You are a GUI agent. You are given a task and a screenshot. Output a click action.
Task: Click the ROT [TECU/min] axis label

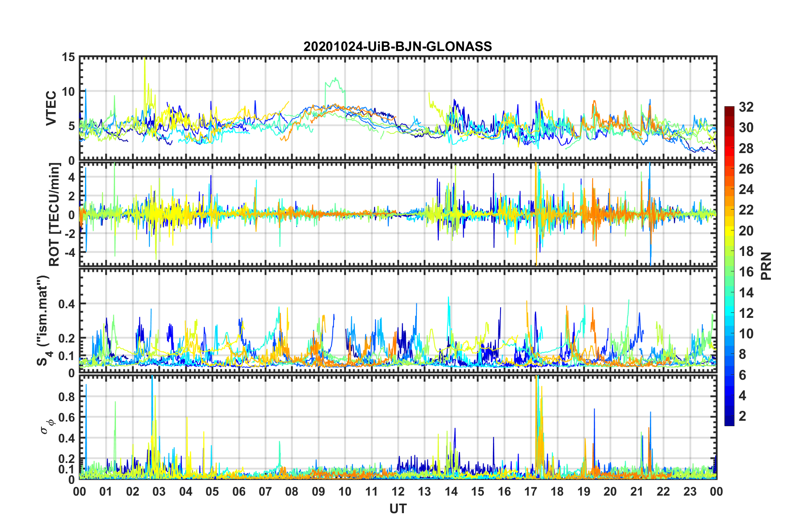(54, 215)
